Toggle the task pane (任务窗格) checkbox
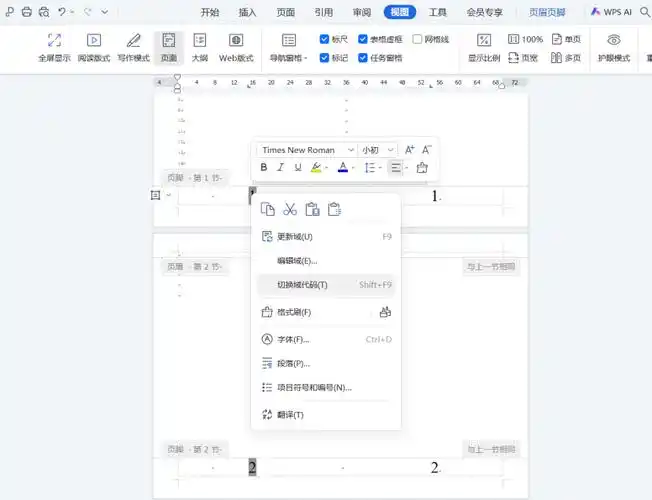Screen dimensions: 652x500 [363, 58]
